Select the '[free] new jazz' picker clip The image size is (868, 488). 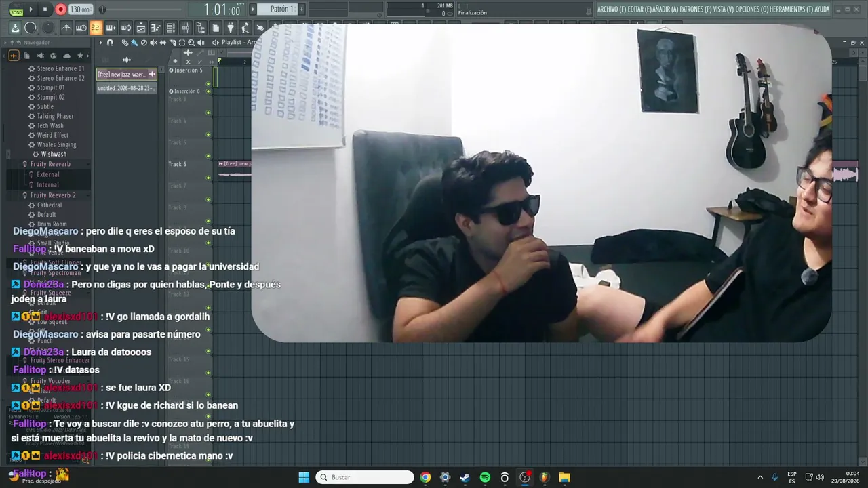[x=127, y=74]
